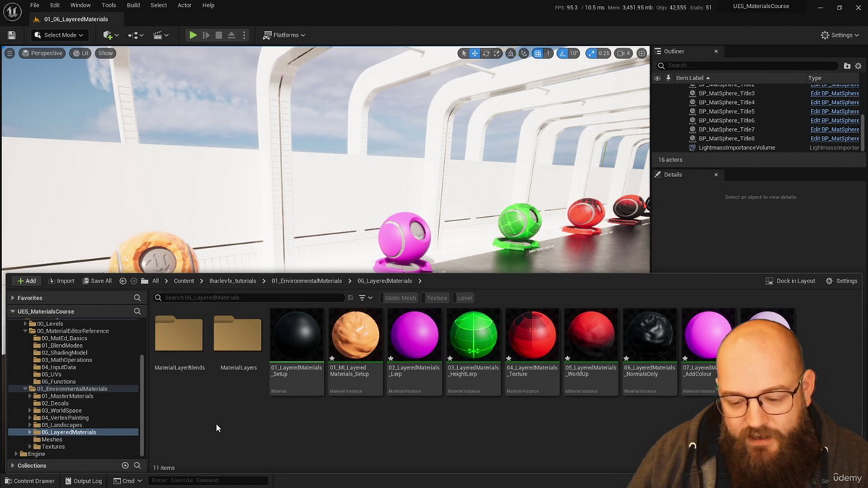Start Play in Editor with the green play button
This screenshot has width=868, height=488.
click(192, 35)
